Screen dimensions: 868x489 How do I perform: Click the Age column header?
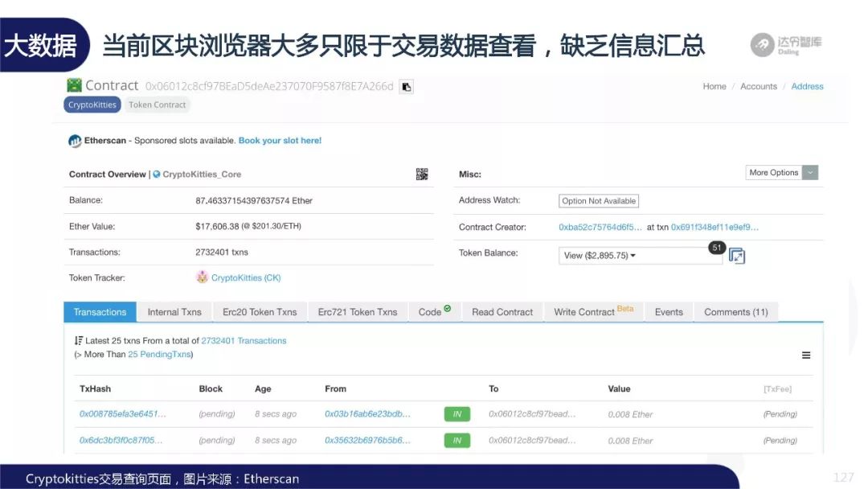point(263,388)
